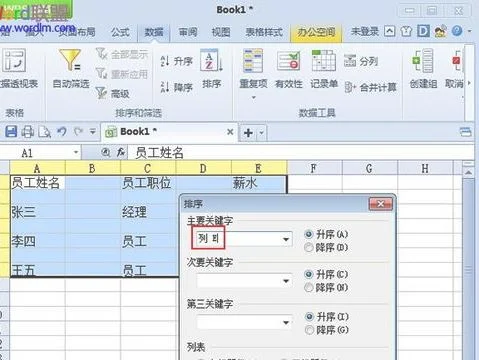The image size is (479, 360).
Task: Open the new tab dropdown arrow
Action: coord(262,133)
